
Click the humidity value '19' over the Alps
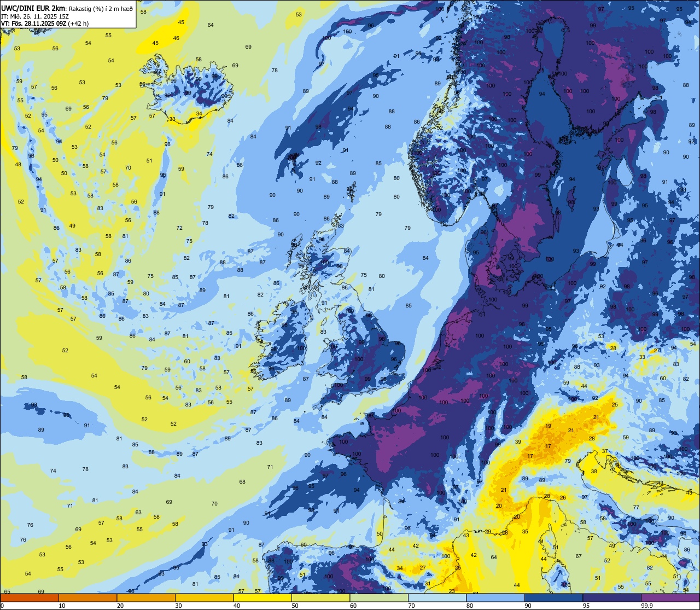click(549, 426)
